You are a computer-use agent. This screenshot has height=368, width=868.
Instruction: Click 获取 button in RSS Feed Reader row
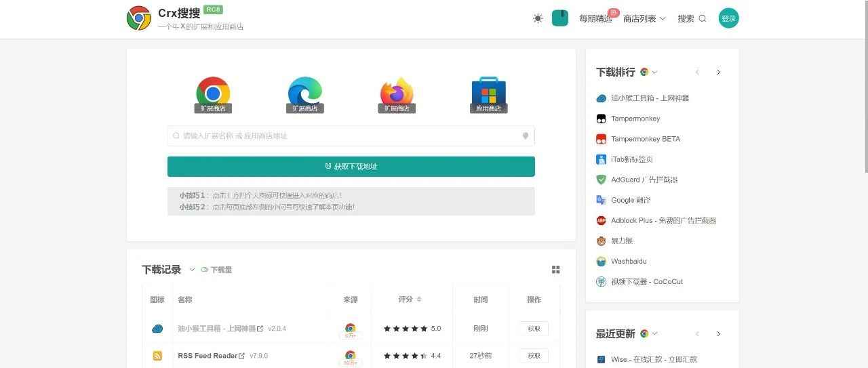pyautogui.click(x=534, y=356)
